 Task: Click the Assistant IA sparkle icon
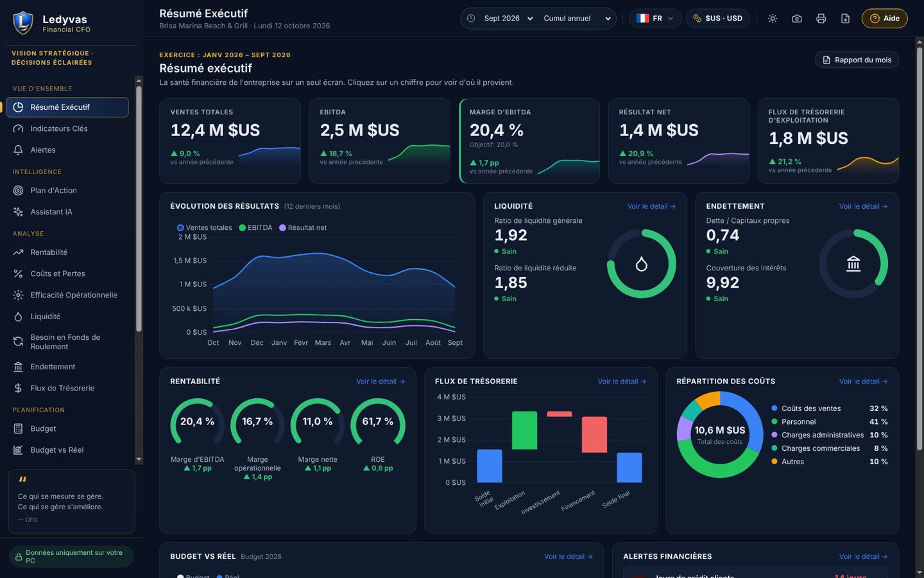(x=18, y=211)
